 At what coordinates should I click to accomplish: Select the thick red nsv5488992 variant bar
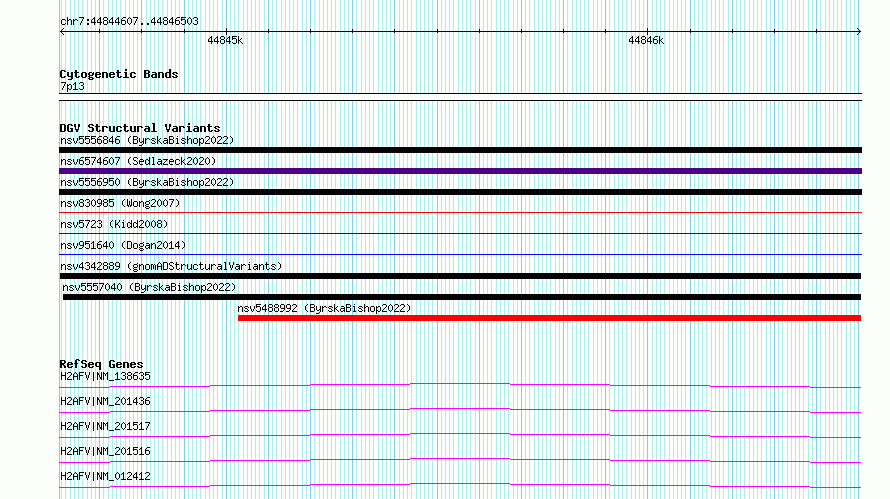pyautogui.click(x=549, y=318)
